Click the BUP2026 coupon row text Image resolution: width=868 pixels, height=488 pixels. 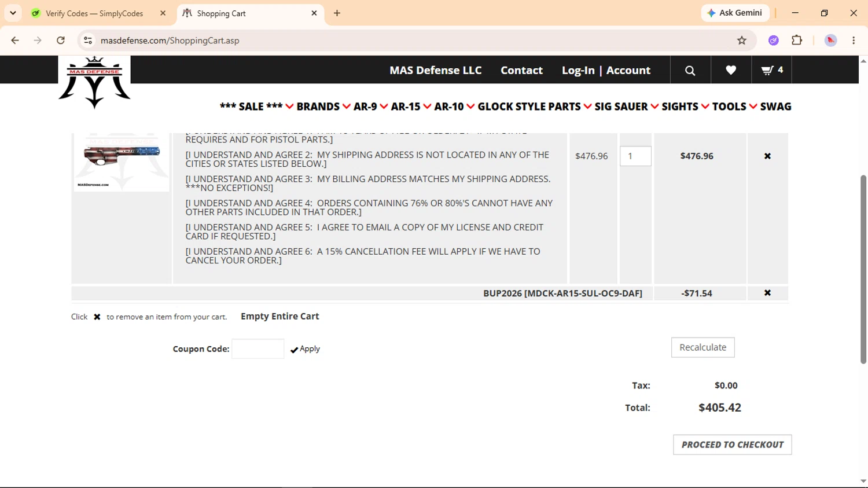click(562, 293)
